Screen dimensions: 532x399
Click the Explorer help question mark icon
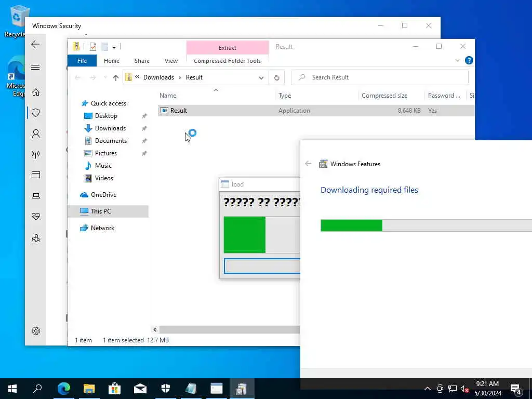click(469, 60)
